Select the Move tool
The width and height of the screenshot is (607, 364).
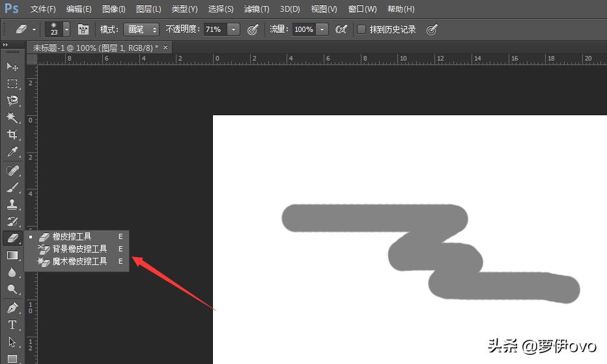pyautogui.click(x=12, y=66)
